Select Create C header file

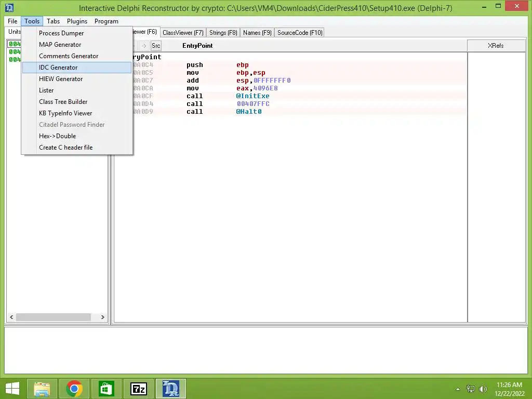[77, 147]
